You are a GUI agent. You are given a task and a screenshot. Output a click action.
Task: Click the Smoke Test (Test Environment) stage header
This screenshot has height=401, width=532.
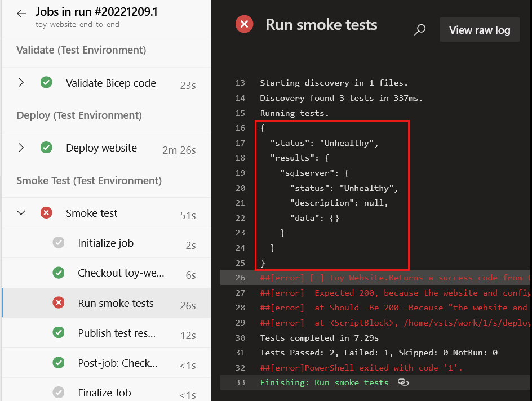89,181
